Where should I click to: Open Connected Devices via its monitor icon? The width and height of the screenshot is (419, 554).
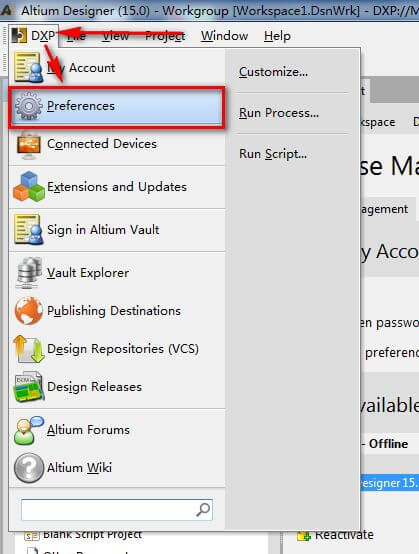point(29,144)
